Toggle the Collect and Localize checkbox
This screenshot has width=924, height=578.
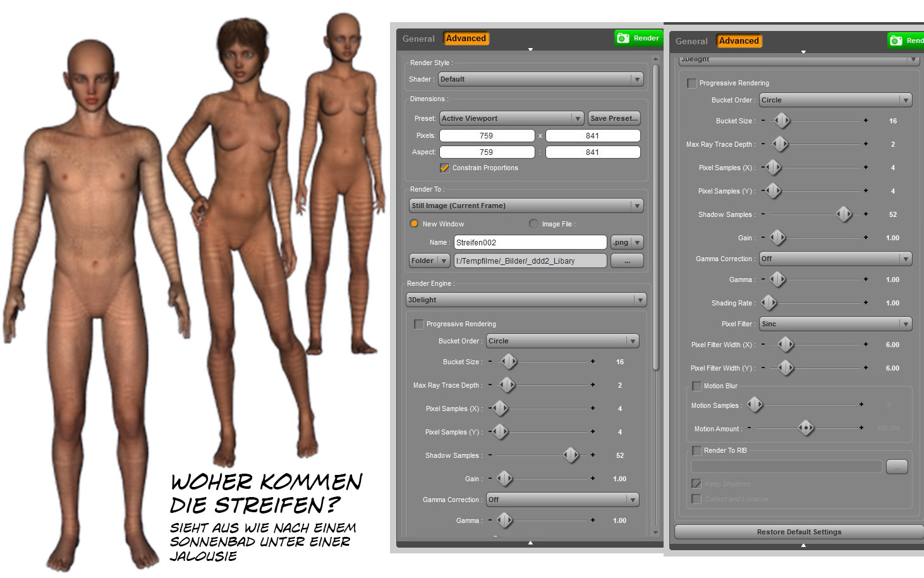tap(696, 499)
